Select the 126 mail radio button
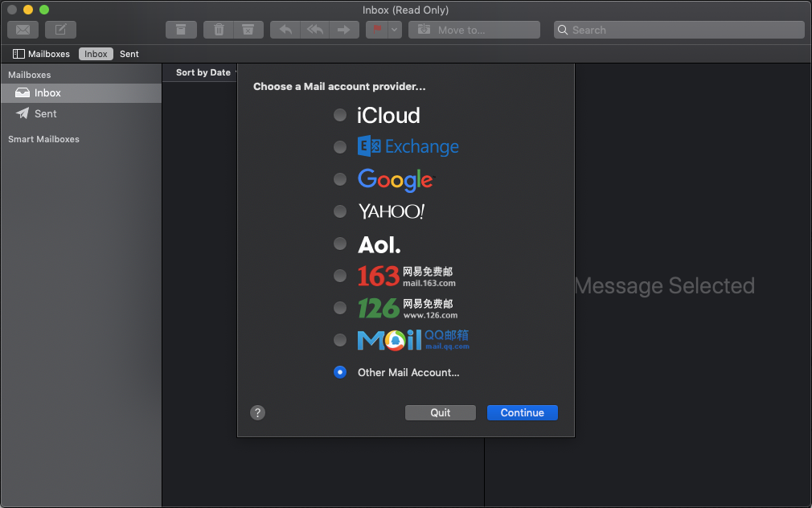The height and width of the screenshot is (508, 812). (x=340, y=308)
